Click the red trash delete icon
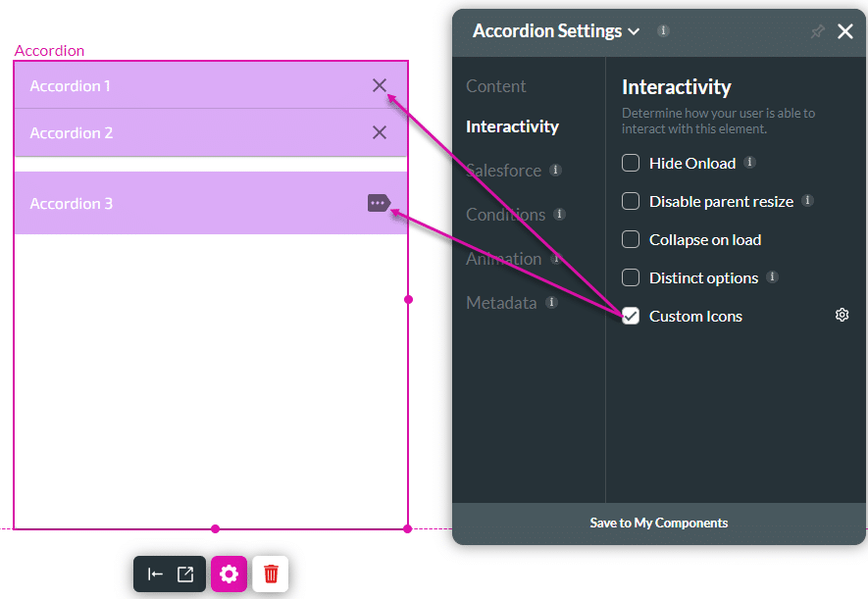Screen dimensions: 868x599 point(271,574)
